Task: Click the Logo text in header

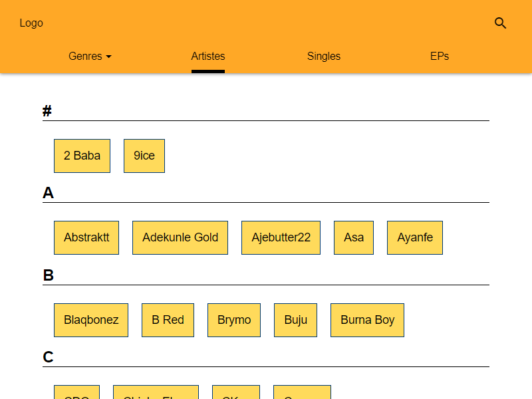Action: point(31,23)
